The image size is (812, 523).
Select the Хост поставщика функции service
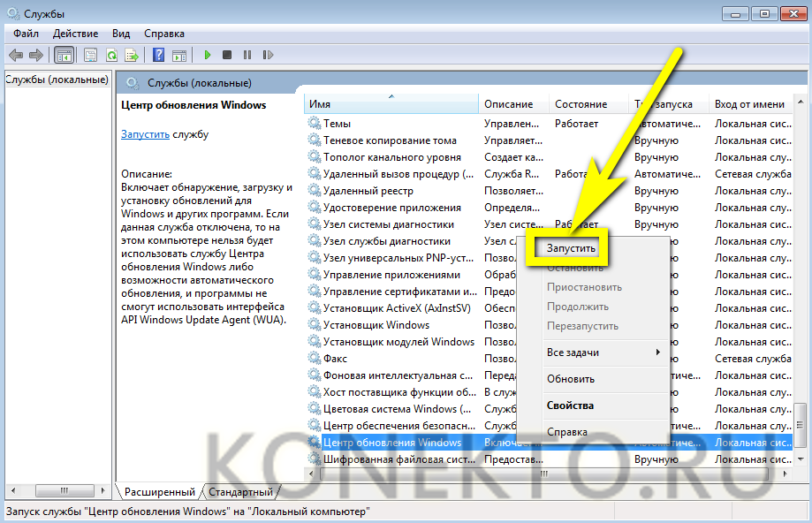tap(399, 392)
